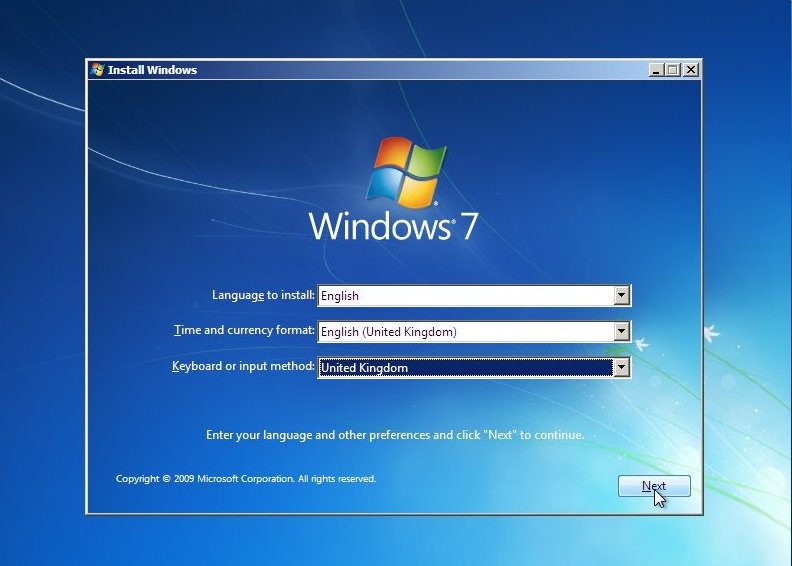Click the English (United Kingdom) format field
792x566 pixels.
pos(465,331)
